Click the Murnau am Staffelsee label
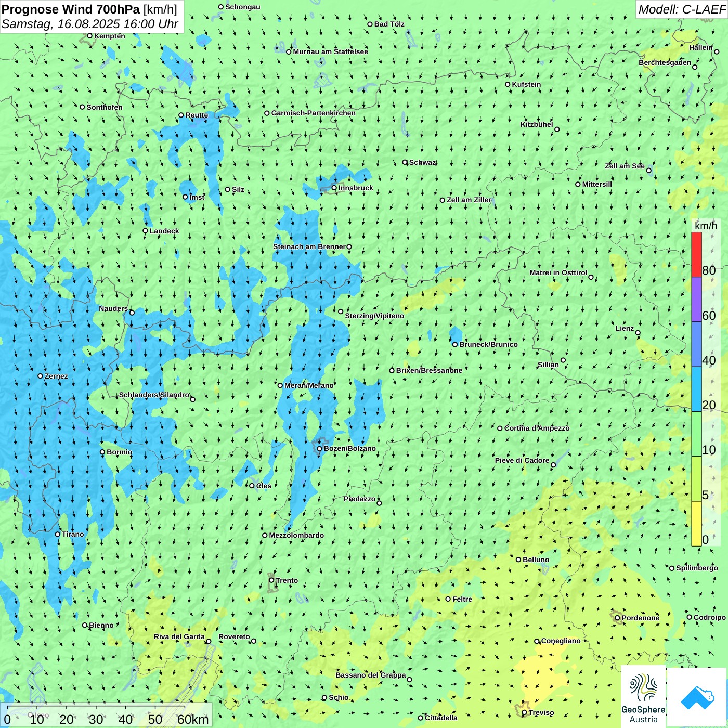728x728 pixels. point(331,51)
